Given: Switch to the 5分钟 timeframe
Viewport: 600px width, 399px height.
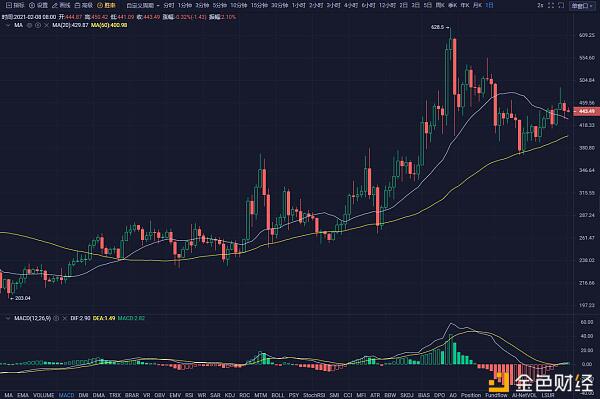Looking at the screenshot, I should 220,5.
